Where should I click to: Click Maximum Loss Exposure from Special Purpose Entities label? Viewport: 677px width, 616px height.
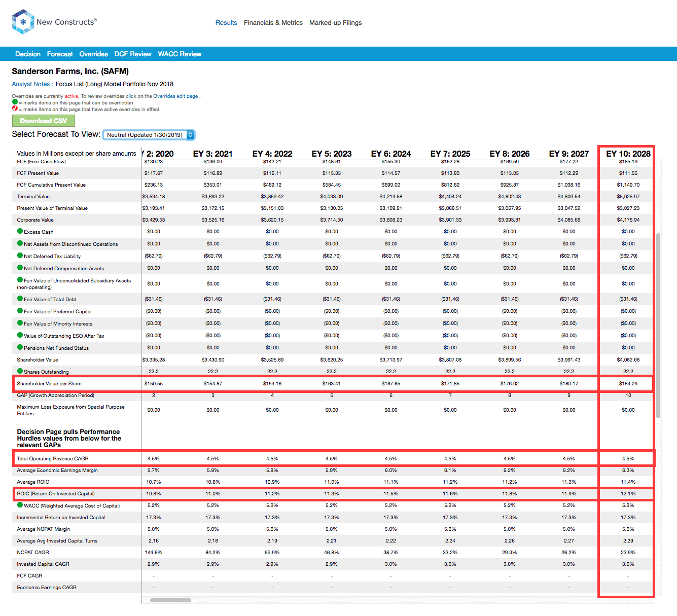pyautogui.click(x=70, y=410)
